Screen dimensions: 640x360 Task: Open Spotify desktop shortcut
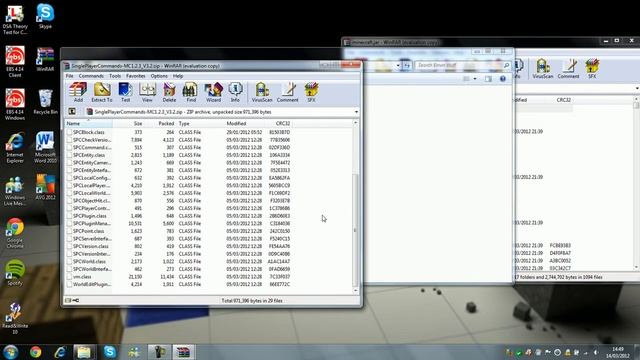click(15, 272)
